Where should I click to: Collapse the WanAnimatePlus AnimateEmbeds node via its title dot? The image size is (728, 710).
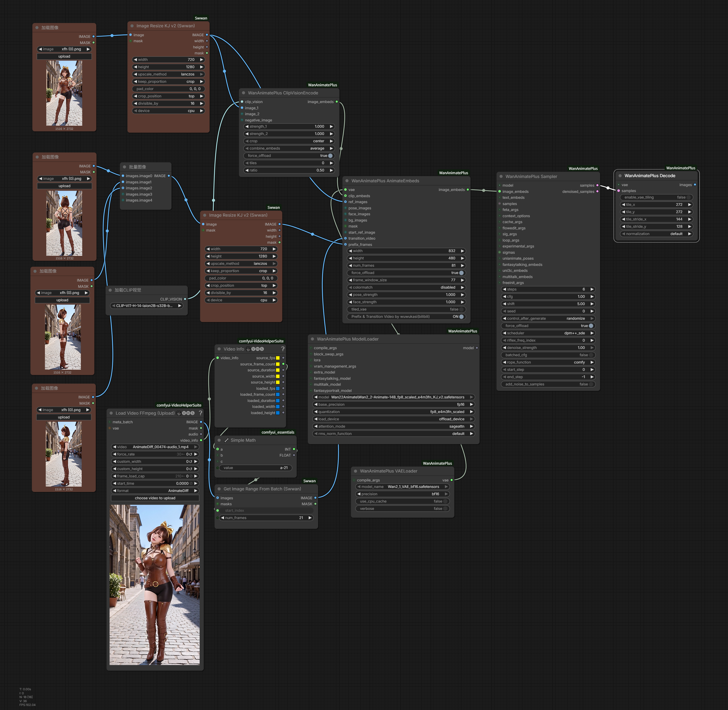347,181
